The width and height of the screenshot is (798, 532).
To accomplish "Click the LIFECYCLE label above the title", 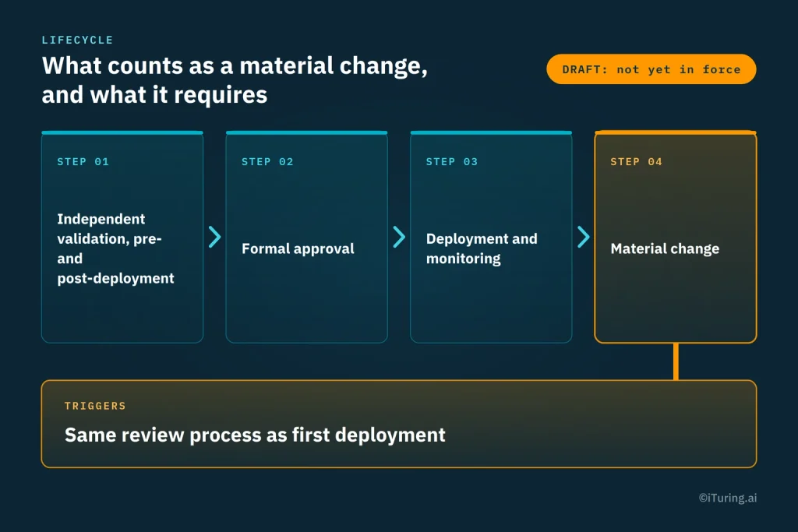I will (x=77, y=40).
